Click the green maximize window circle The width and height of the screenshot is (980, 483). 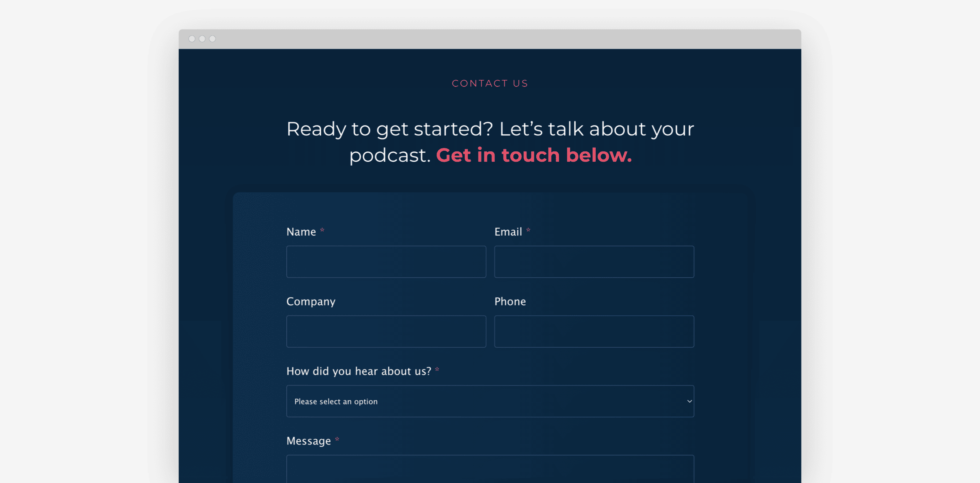[x=212, y=39]
